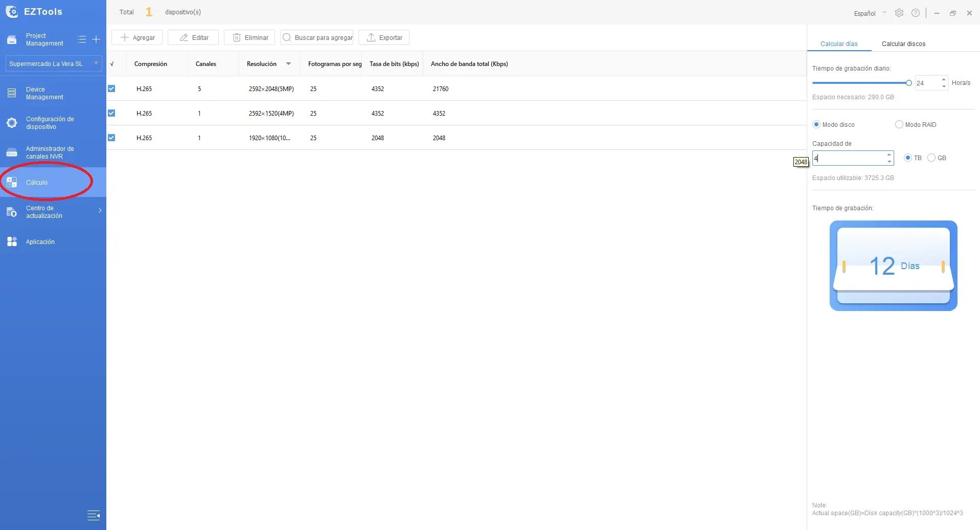Image resolution: width=980 pixels, height=530 pixels.
Task: Expand Centro de actualización submenu
Action: pos(100,210)
